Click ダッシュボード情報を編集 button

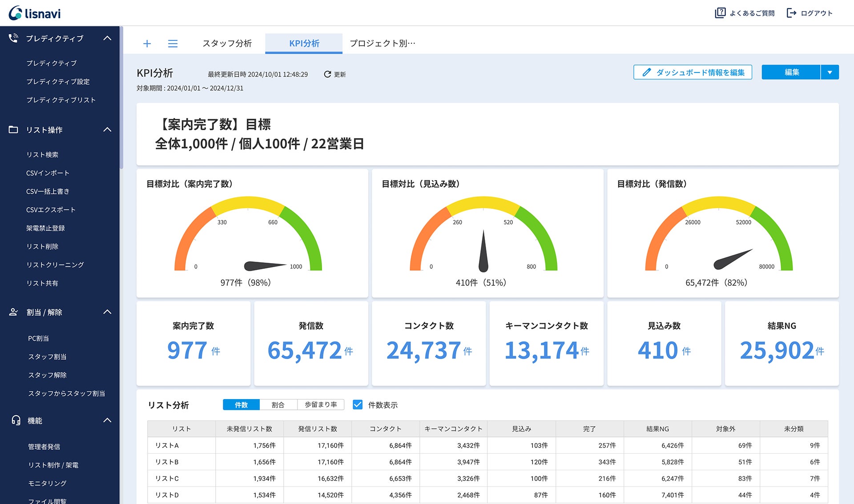pyautogui.click(x=693, y=72)
